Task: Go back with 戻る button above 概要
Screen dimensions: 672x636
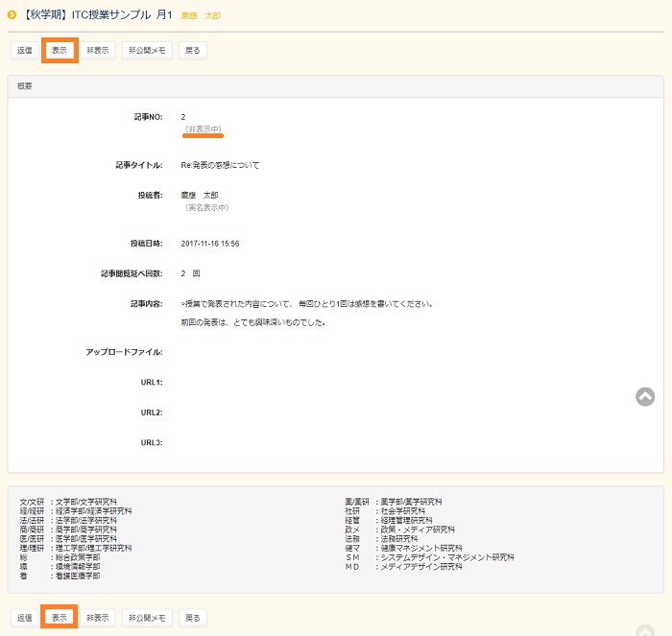Action: [x=193, y=51]
